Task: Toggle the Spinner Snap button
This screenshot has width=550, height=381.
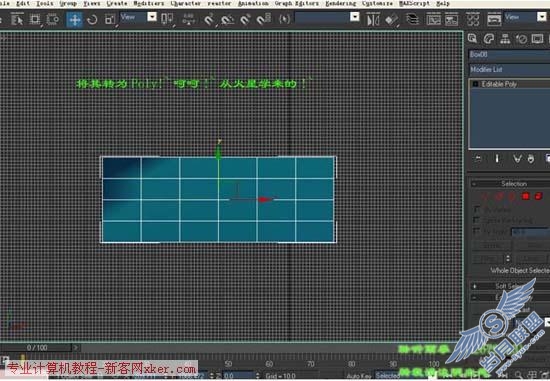Action: click(263, 19)
